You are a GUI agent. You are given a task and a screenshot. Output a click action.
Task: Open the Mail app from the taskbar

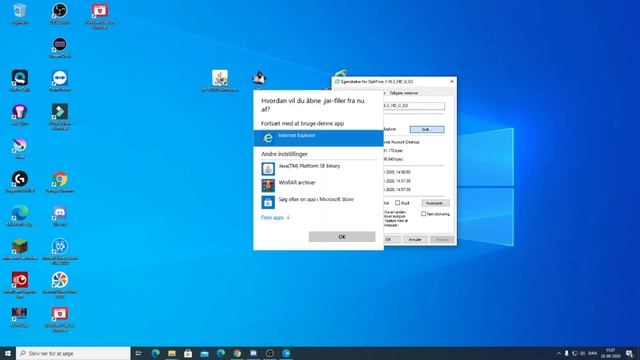point(204,353)
